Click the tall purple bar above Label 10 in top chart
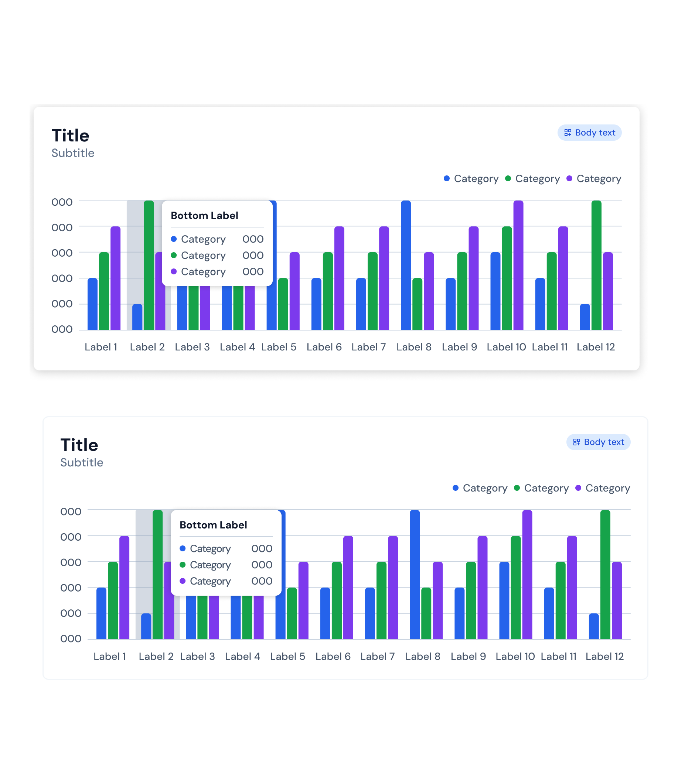 tap(518, 265)
